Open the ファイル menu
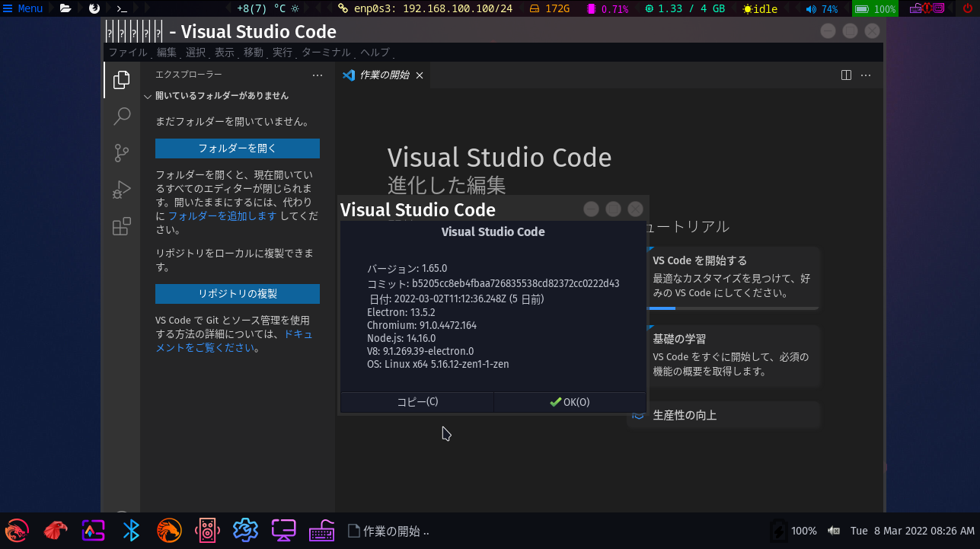 (128, 53)
